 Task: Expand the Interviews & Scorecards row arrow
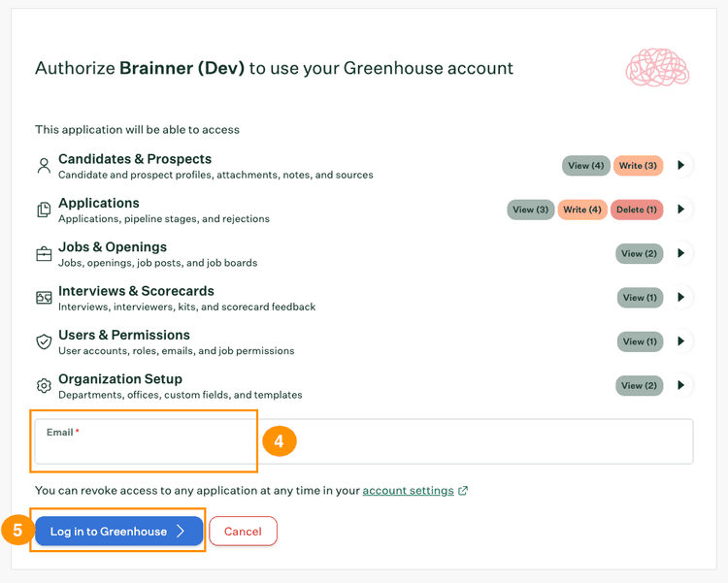click(x=681, y=297)
